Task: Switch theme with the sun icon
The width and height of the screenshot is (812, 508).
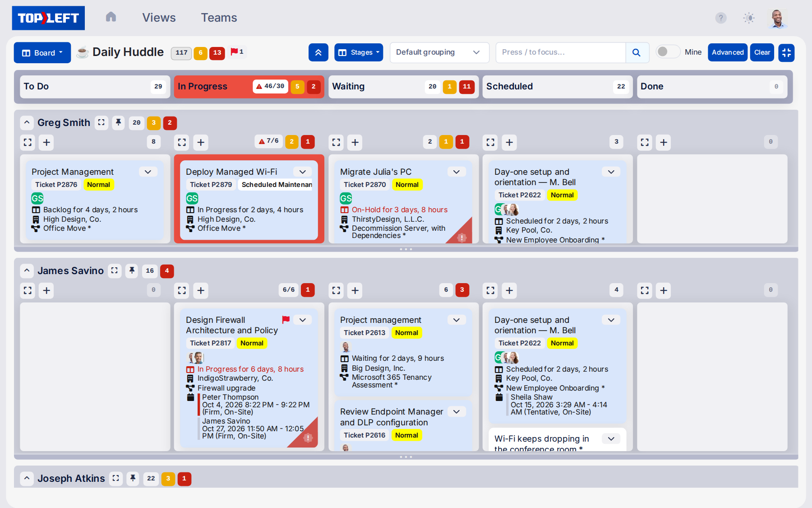Action: [x=749, y=18]
